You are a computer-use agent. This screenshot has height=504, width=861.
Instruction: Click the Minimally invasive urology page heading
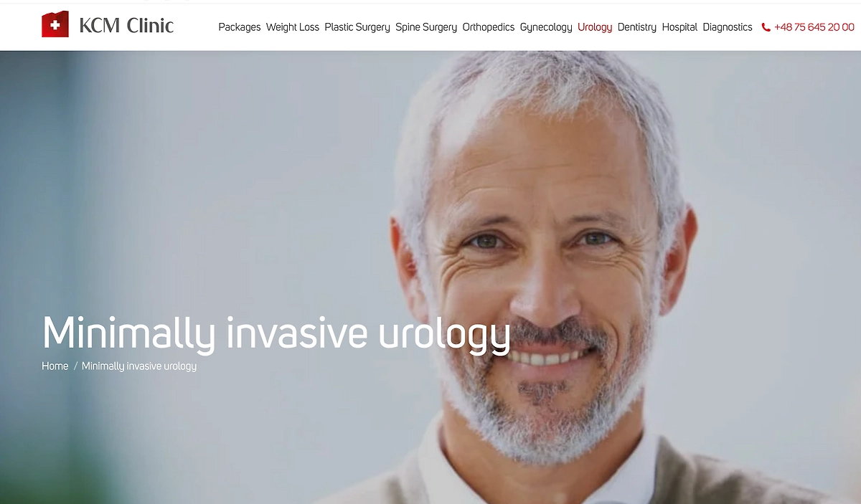click(276, 333)
